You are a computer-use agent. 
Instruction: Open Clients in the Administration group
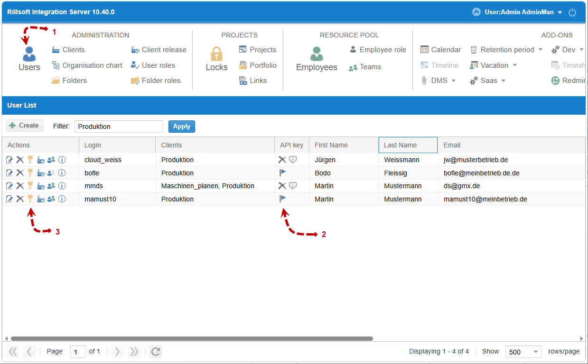tap(68, 50)
